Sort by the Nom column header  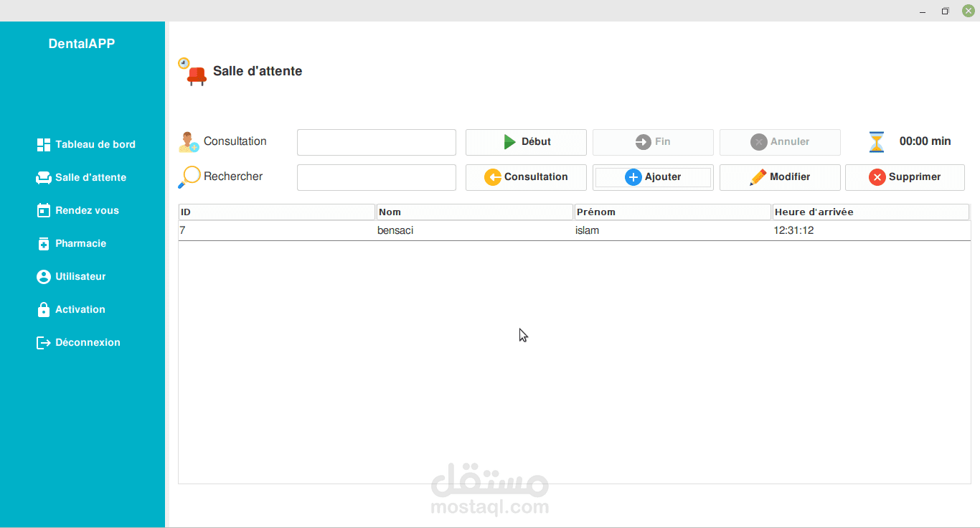[x=475, y=212]
